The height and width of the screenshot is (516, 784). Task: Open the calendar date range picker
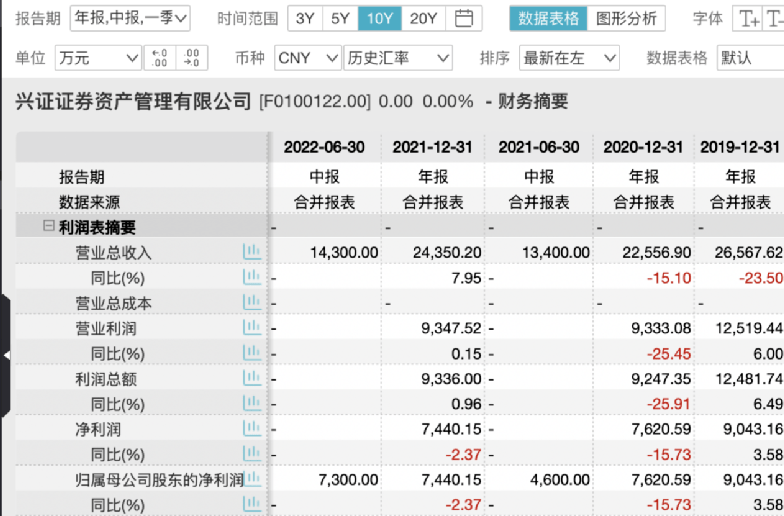pyautogui.click(x=463, y=18)
